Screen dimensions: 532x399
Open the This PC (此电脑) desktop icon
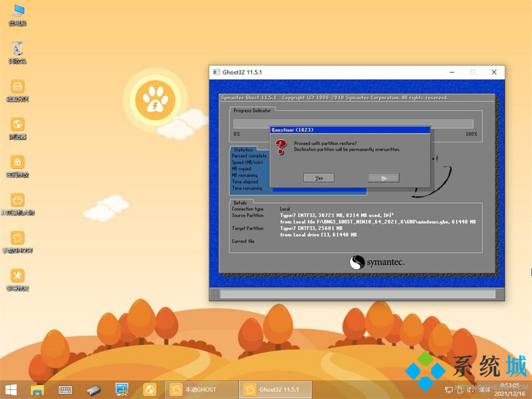pos(17,15)
